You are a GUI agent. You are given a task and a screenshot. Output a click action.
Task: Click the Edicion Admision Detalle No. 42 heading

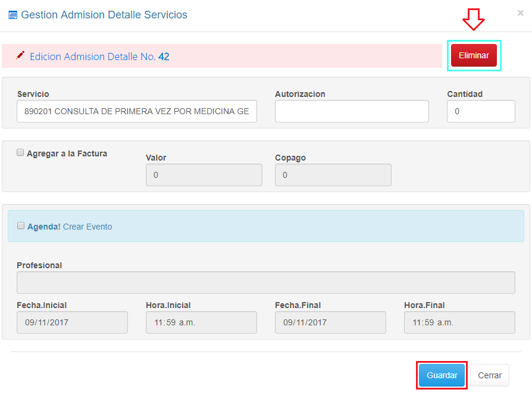99,56
